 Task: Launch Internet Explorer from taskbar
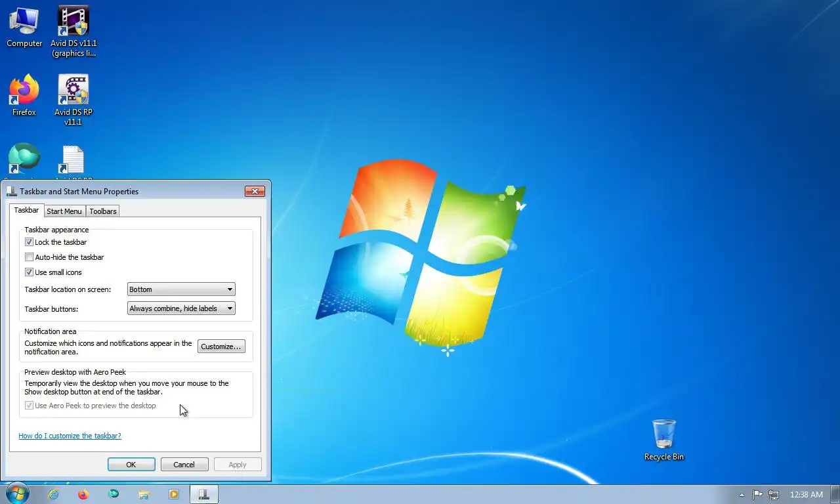point(53,495)
